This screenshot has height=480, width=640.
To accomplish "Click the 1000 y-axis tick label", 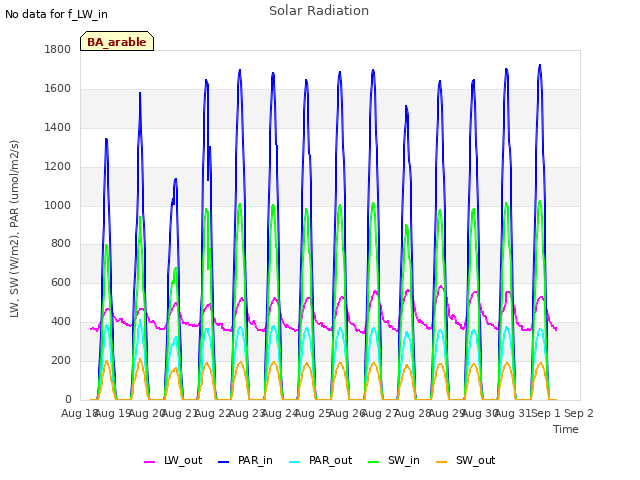I will [58, 205].
